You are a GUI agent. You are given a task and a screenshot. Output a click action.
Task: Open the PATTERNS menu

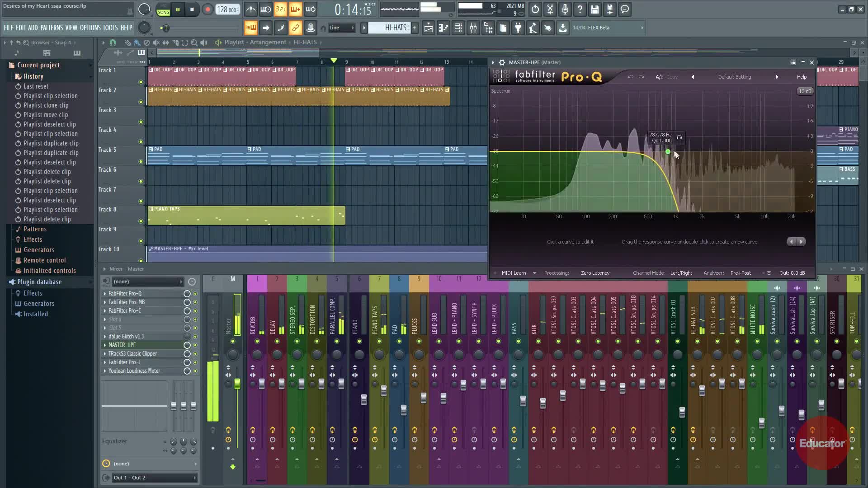tap(52, 28)
